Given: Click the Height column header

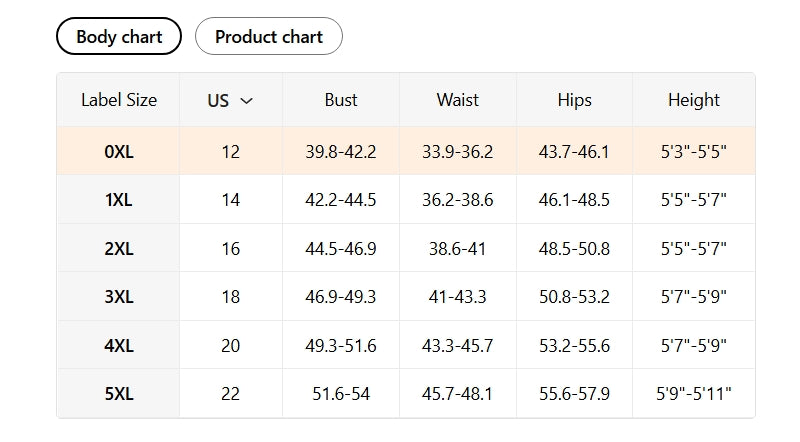Looking at the screenshot, I should [693, 100].
